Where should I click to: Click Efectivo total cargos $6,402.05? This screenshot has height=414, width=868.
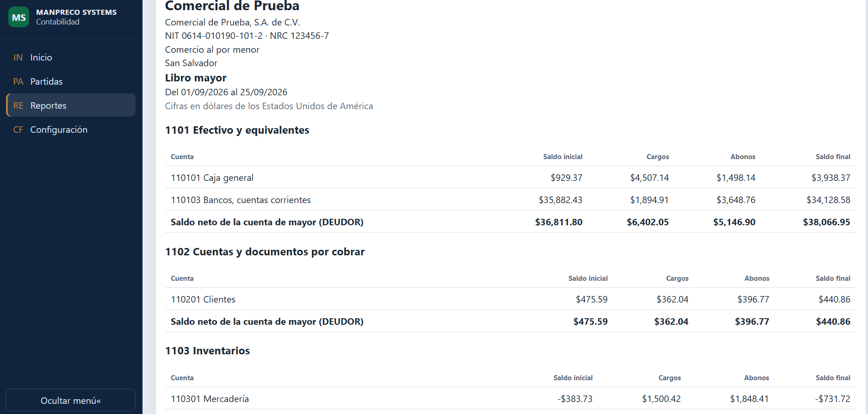click(648, 222)
